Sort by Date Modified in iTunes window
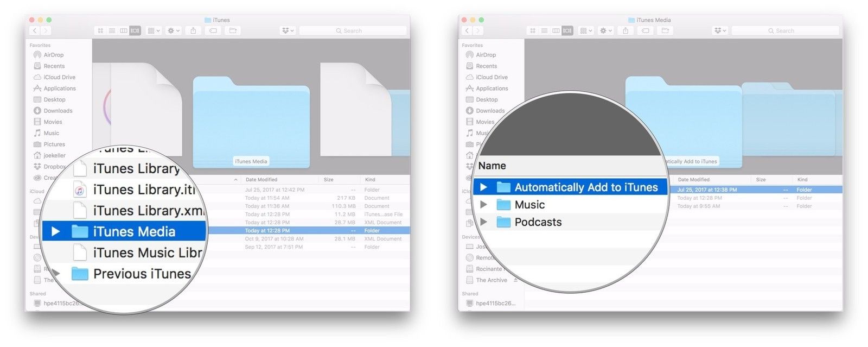The width and height of the screenshot is (868, 347). tap(261, 180)
